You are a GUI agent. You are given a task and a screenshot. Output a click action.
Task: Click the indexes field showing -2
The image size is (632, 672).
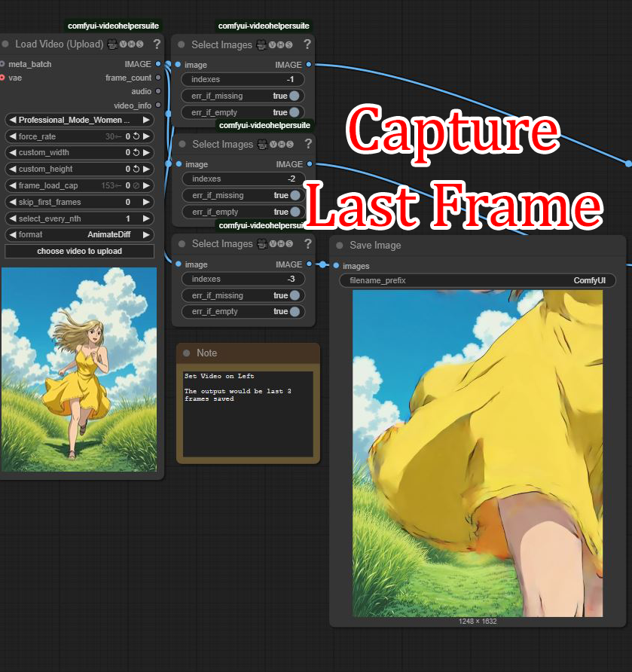(244, 179)
